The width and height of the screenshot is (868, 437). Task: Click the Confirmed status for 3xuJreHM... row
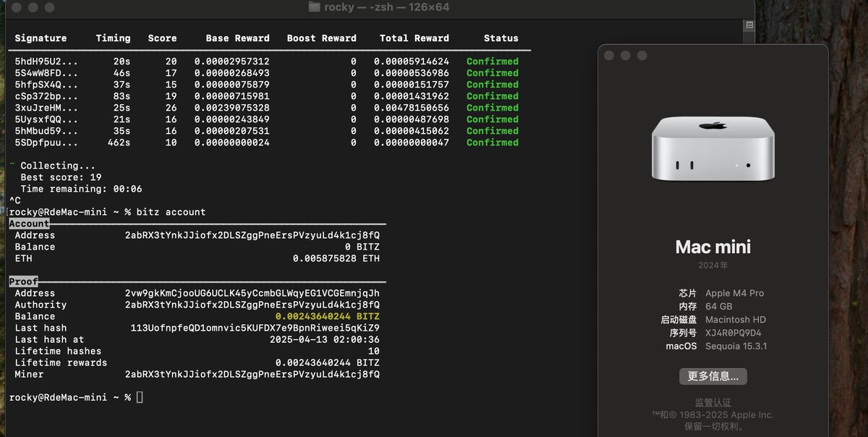pyautogui.click(x=492, y=108)
